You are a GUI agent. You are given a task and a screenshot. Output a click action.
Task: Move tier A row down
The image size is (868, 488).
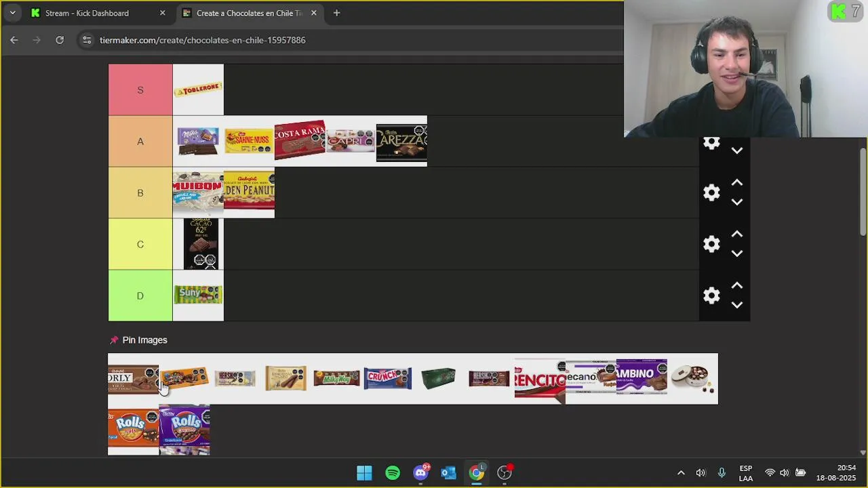tap(737, 150)
